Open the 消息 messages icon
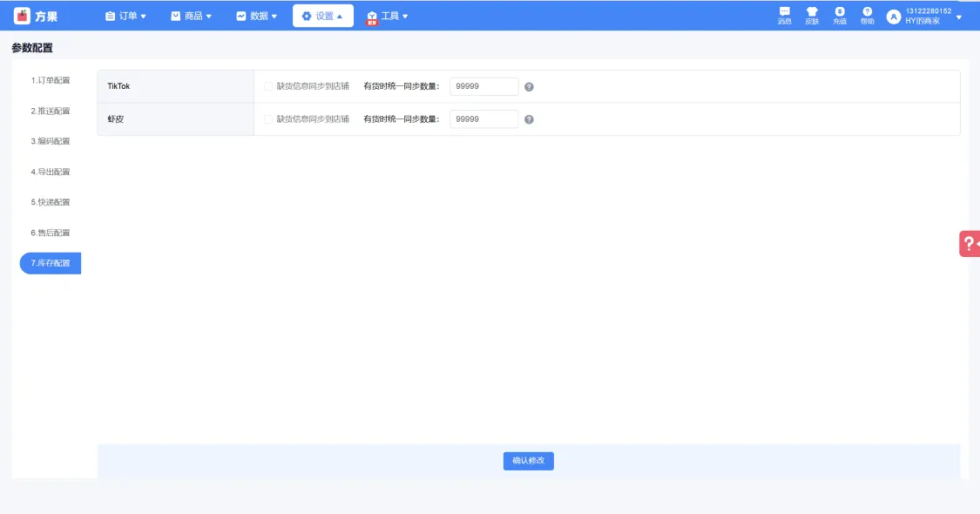The height and width of the screenshot is (514, 980). point(784,16)
